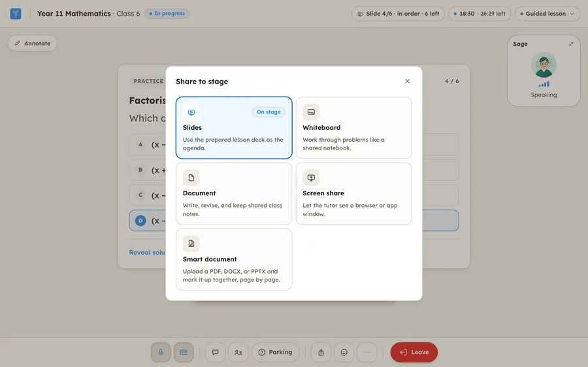
Task: Click the On stage badge
Action: click(x=269, y=112)
